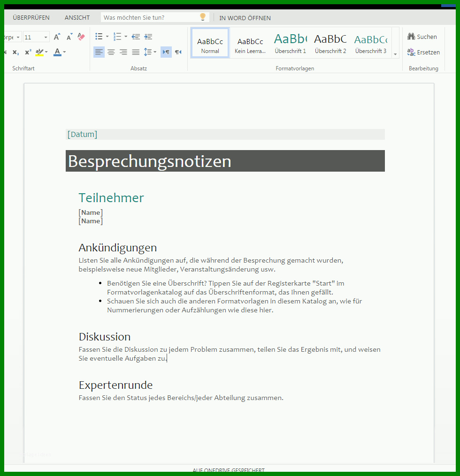
Task: Click the paragraph starting 'Fassen Sie die Diskussion'
Action: (x=230, y=354)
